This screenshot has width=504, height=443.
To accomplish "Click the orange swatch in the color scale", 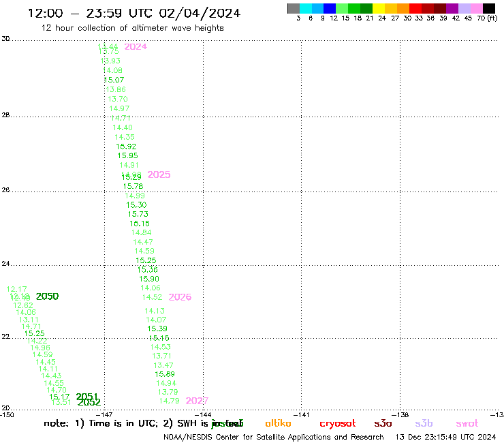I will pyautogui.click(x=403, y=8).
